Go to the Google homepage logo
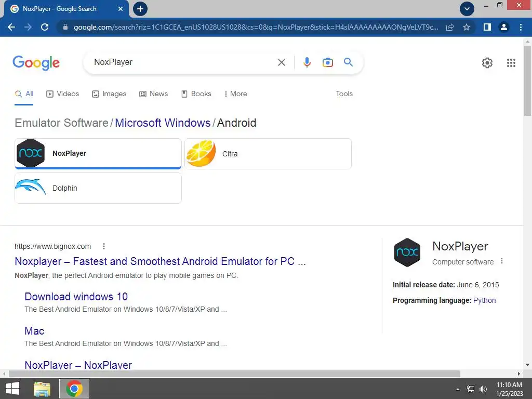The image size is (532, 399). 36,62
